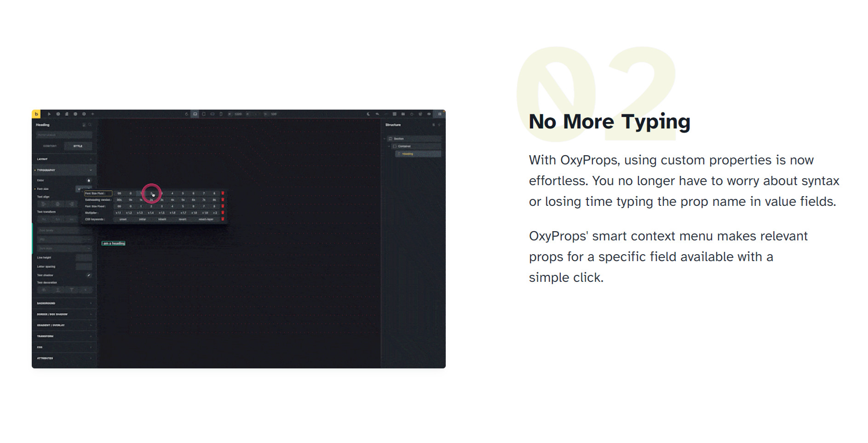Screen dimensions: 868x443
Task: Toggle dark mode with the moon icon
Action: tap(368, 114)
